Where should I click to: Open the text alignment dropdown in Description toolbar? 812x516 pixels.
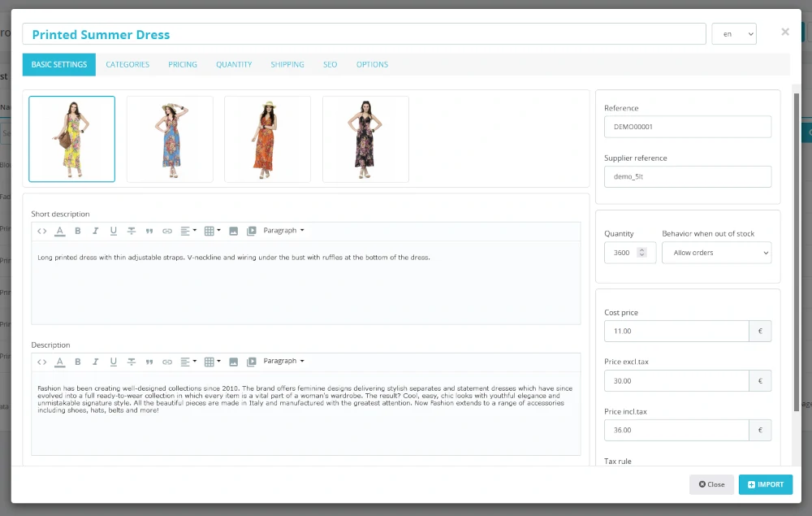tap(188, 361)
